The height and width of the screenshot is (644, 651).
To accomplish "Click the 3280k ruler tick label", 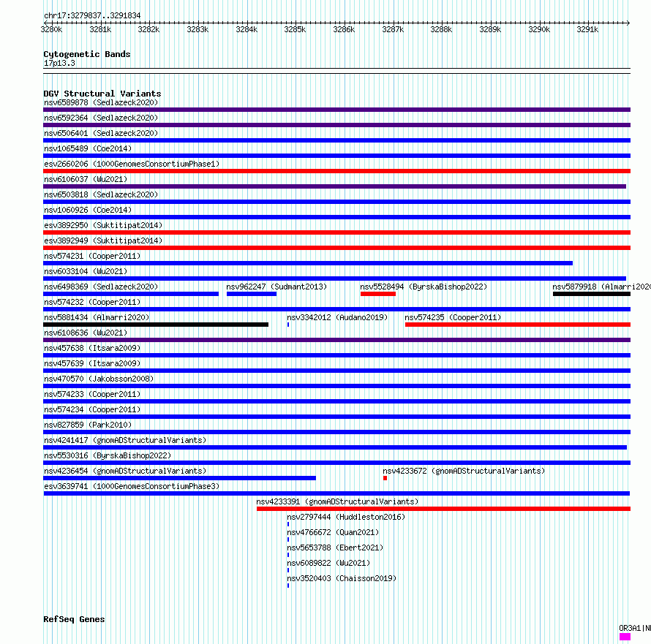I will pyautogui.click(x=51, y=29).
